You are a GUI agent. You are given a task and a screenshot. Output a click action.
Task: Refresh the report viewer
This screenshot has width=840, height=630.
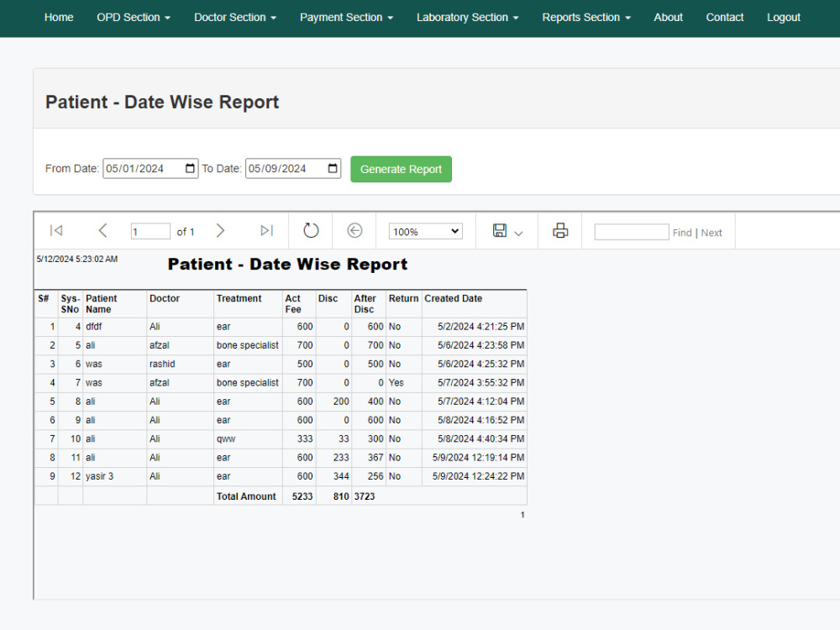(311, 231)
